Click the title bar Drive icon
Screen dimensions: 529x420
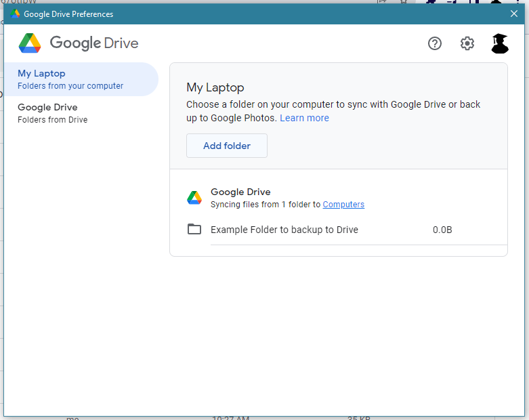pyautogui.click(x=15, y=14)
